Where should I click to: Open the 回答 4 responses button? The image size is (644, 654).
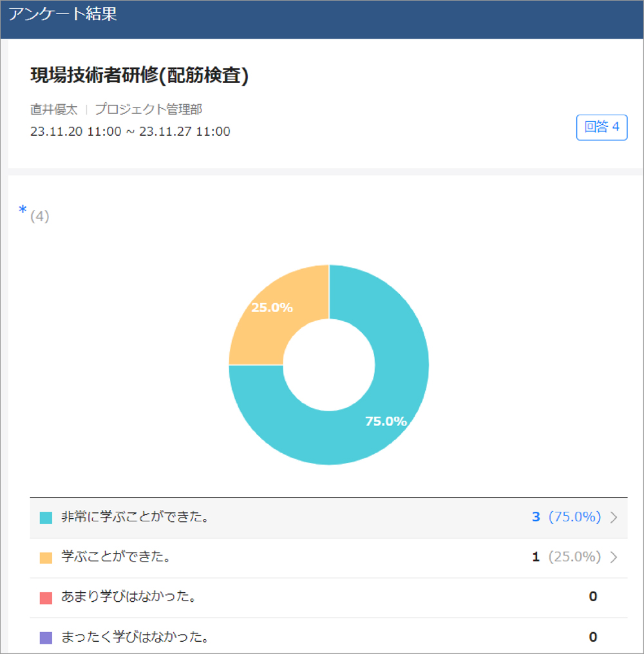coord(601,127)
